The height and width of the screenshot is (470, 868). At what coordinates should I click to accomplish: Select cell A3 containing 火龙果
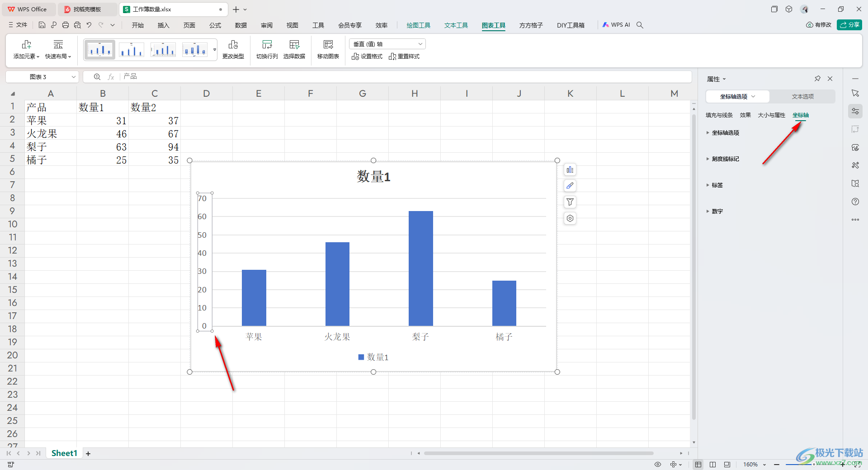pos(50,134)
